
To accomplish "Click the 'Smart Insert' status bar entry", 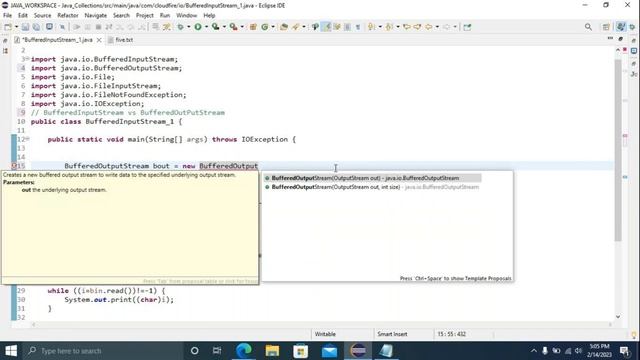I will [x=392, y=334].
